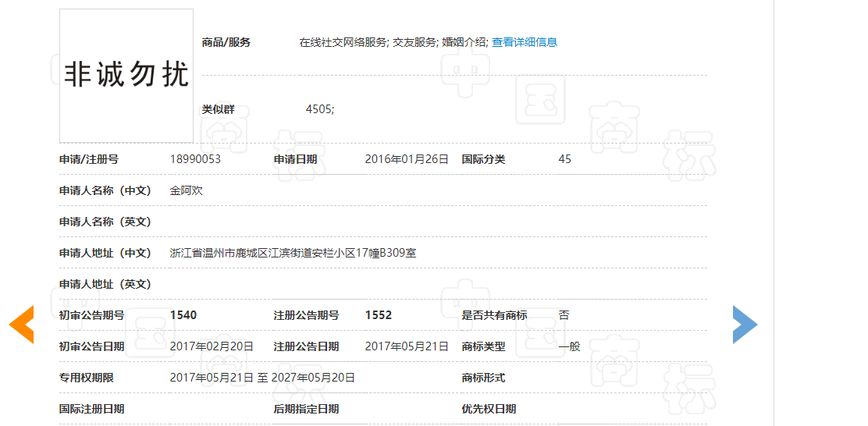
Task: Click trademark type value 一般
Action: coord(569,346)
